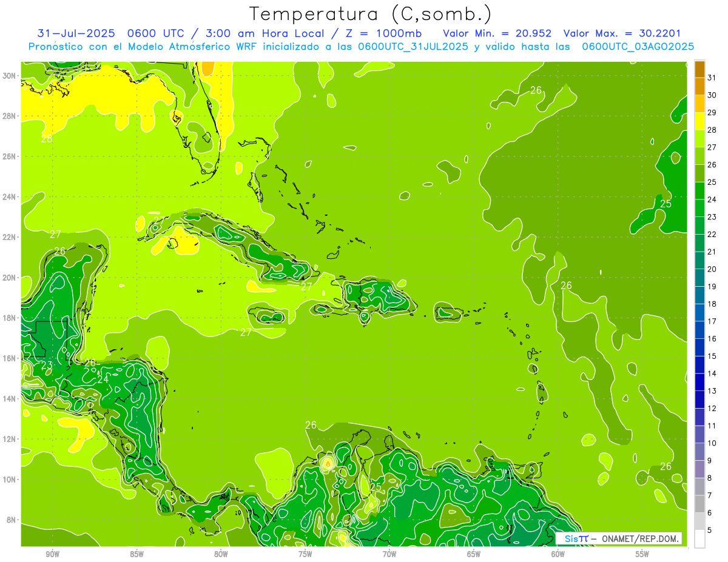Click the 'Temperatura (C,somb.)' map title
This screenshot has height=562, width=728.
click(x=371, y=13)
